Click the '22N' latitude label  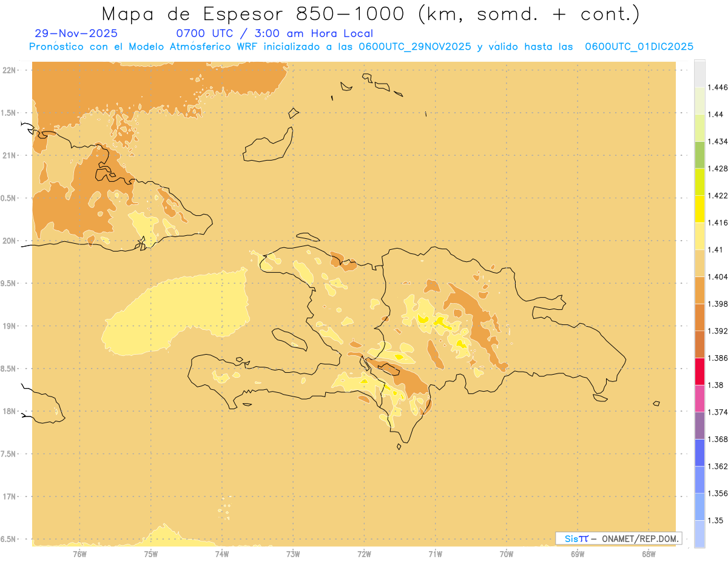coord(9,70)
